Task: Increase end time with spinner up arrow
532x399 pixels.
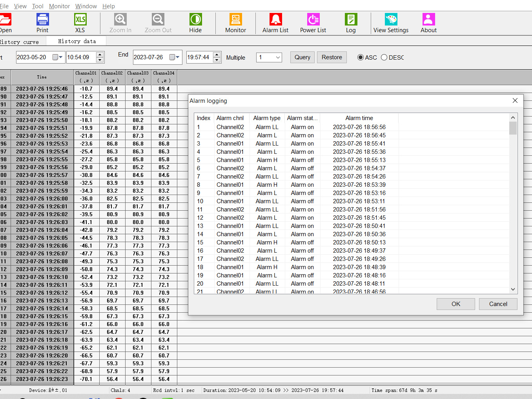Action: 217,55
